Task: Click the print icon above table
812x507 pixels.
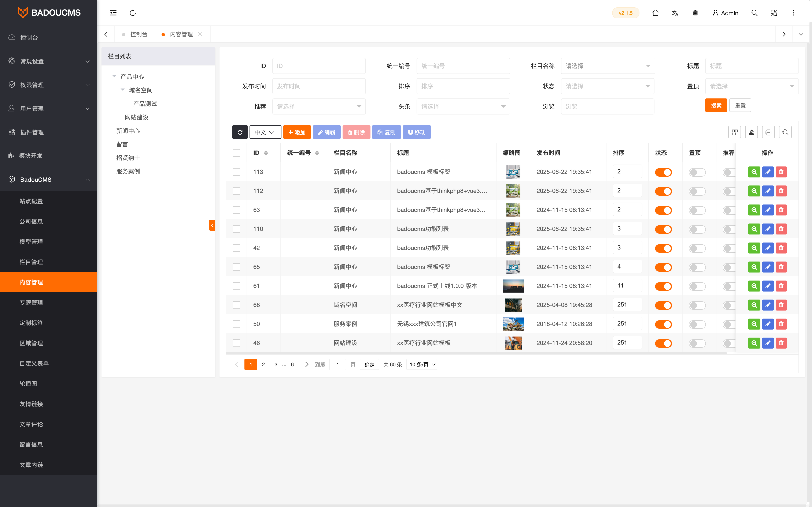Action: click(x=768, y=132)
